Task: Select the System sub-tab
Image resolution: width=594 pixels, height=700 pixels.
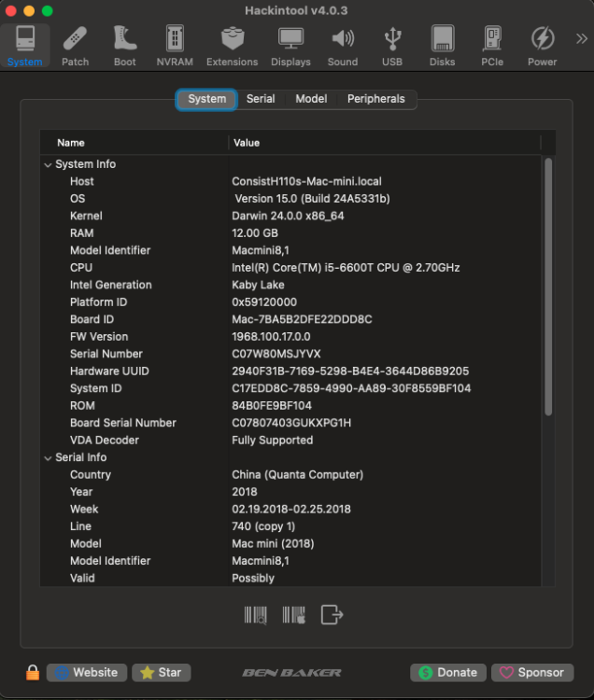Action: point(206,99)
